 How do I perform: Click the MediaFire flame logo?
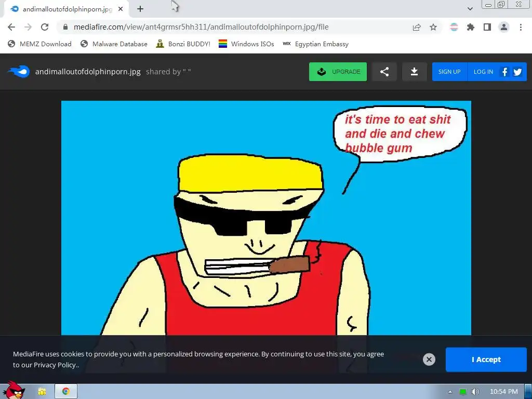click(x=19, y=72)
